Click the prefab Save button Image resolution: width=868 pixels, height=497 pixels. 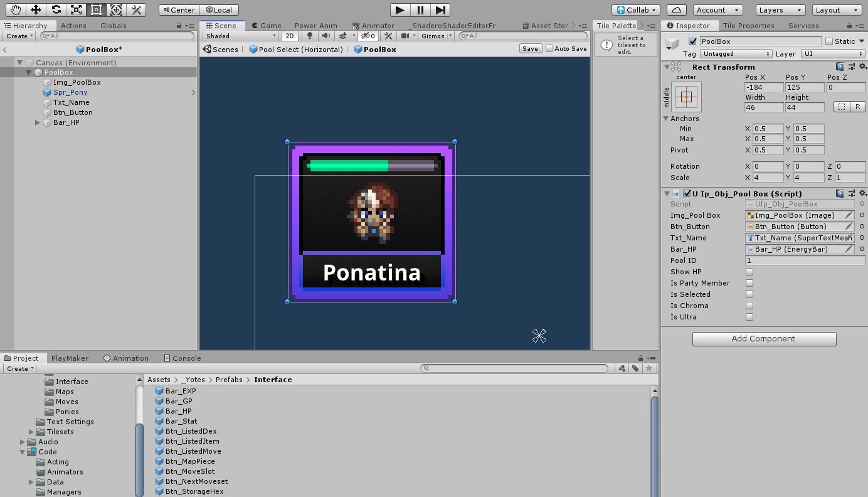point(530,49)
